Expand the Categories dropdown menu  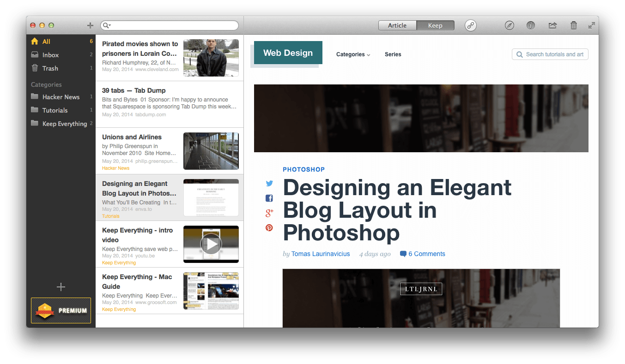click(x=353, y=54)
